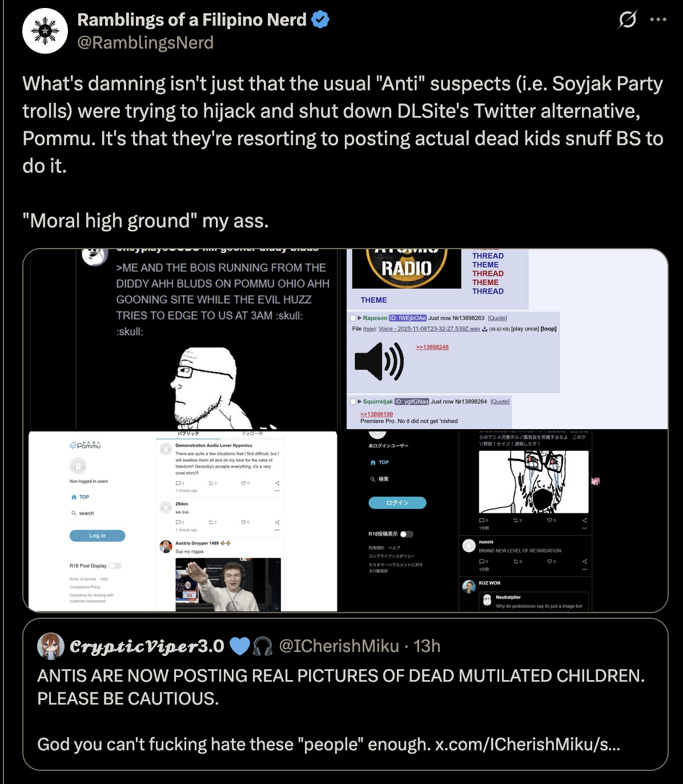Click the [loop] playback option
Image resolution: width=683 pixels, height=784 pixels.
point(548,329)
